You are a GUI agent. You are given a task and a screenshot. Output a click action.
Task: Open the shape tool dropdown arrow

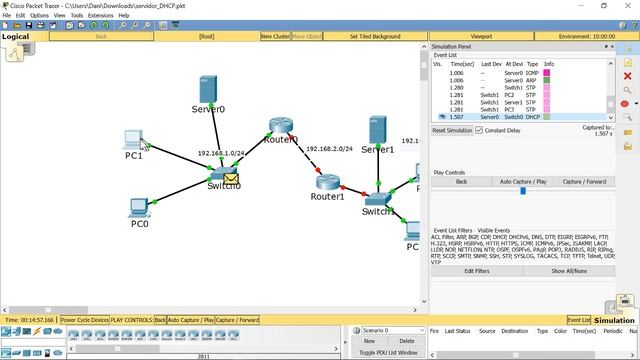[636, 104]
